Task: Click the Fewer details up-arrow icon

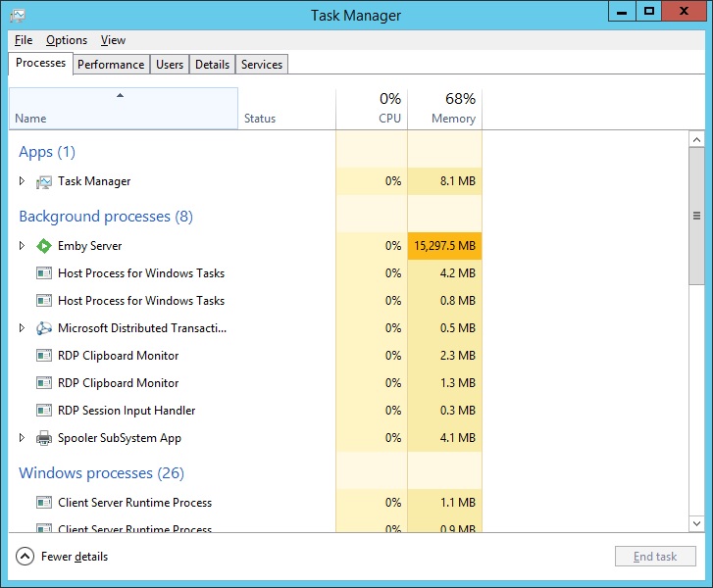Action: [25, 557]
